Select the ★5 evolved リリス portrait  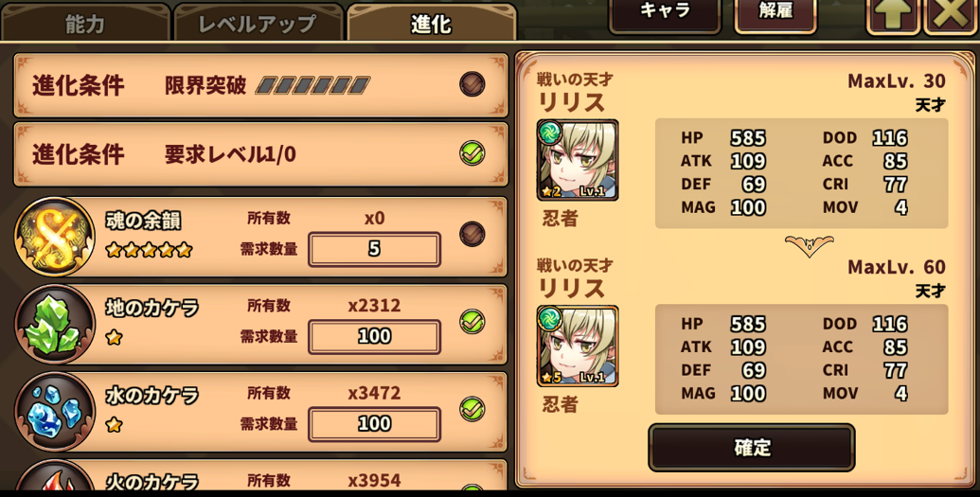(578, 346)
